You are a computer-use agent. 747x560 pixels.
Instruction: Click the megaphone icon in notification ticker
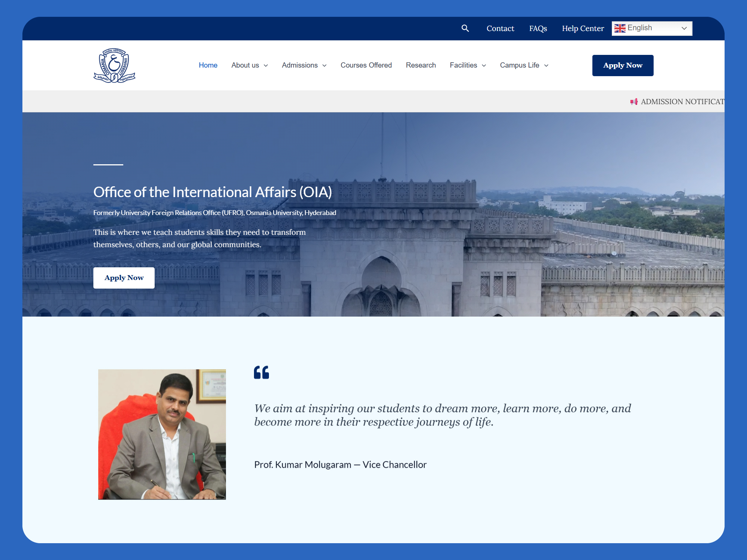(634, 102)
